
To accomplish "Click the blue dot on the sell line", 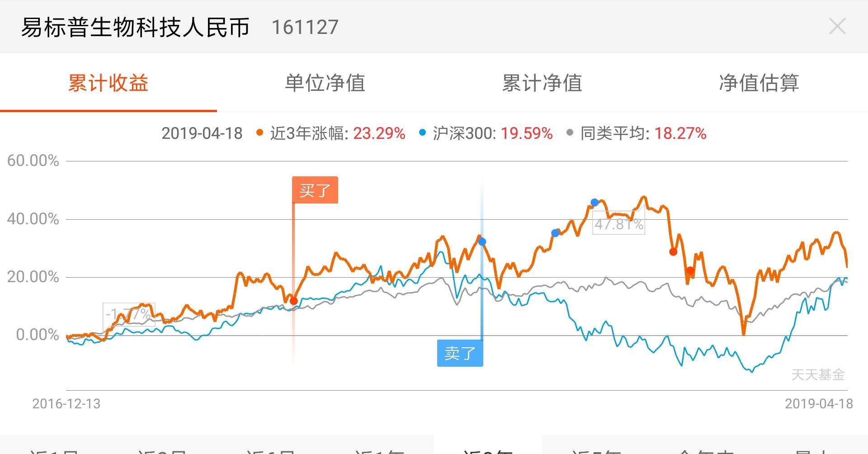I will coord(482,242).
